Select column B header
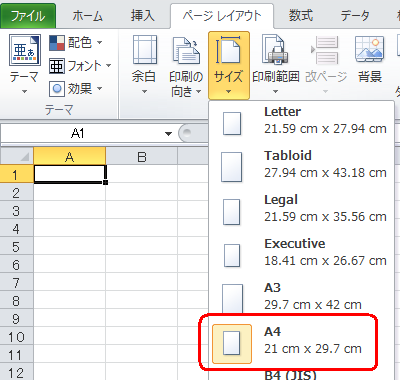The height and width of the screenshot is (380, 400). pos(142,156)
